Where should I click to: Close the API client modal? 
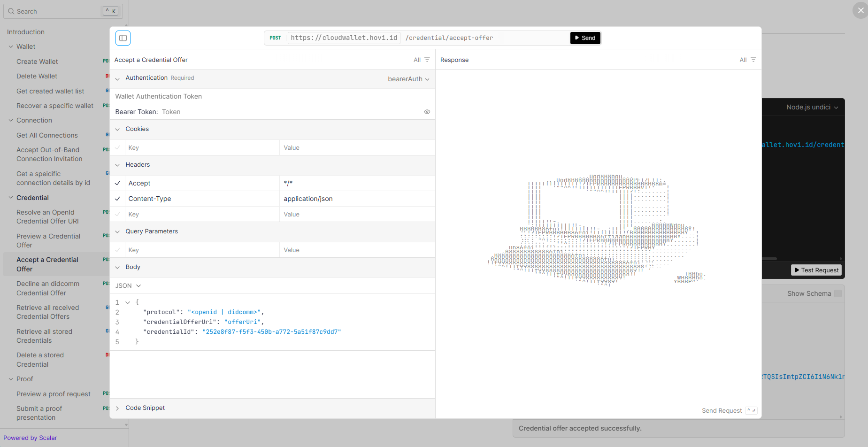coord(860,10)
